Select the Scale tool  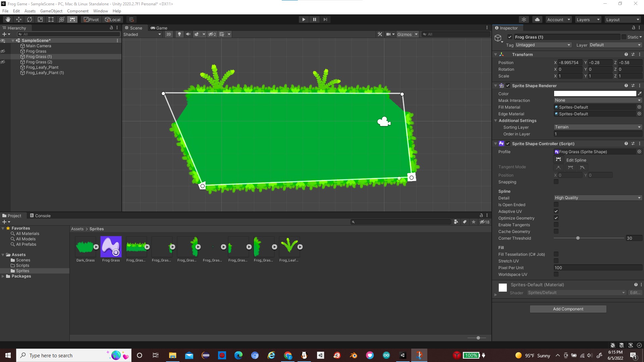[x=40, y=19]
